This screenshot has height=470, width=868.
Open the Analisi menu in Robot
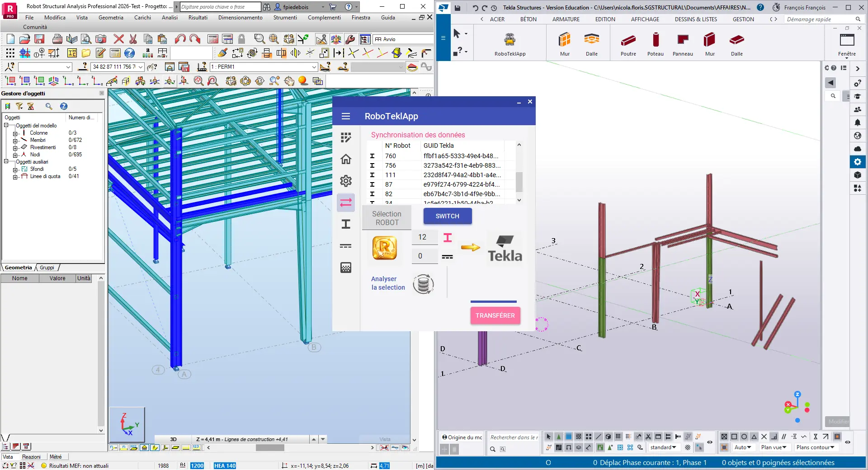click(170, 18)
